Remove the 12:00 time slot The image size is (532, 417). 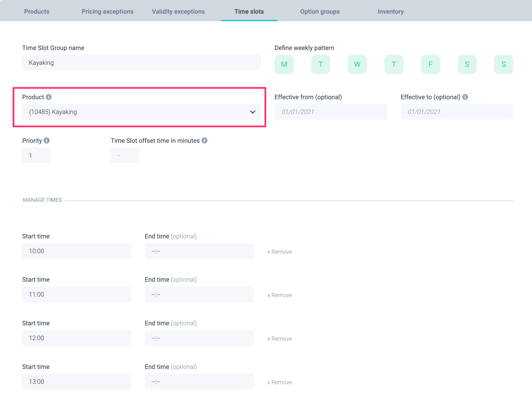click(x=279, y=339)
